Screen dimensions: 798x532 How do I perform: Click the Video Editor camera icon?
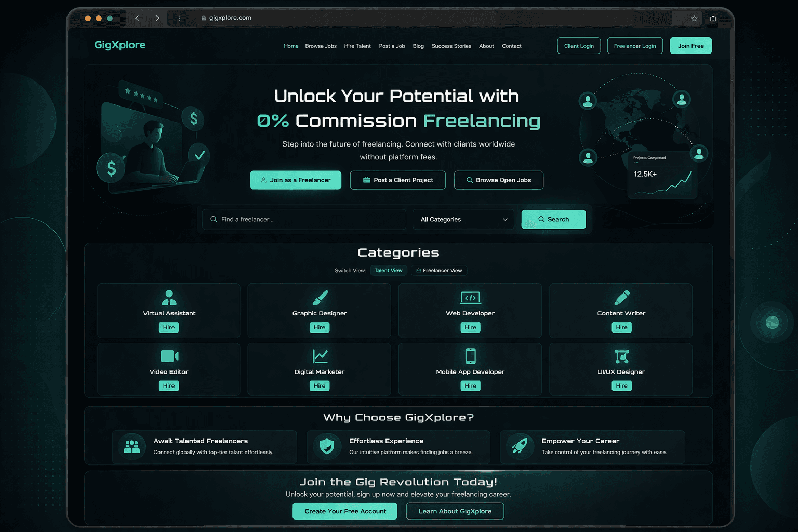pos(169,356)
